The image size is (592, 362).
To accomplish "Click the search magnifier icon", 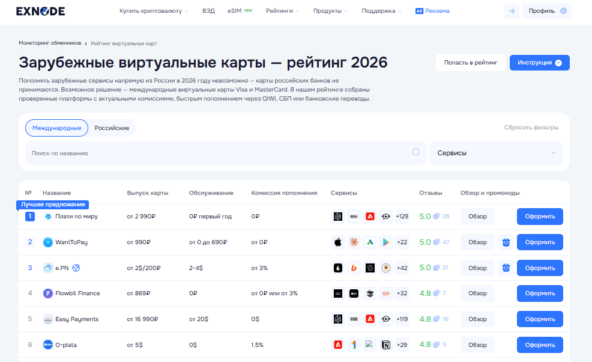I will tap(416, 152).
